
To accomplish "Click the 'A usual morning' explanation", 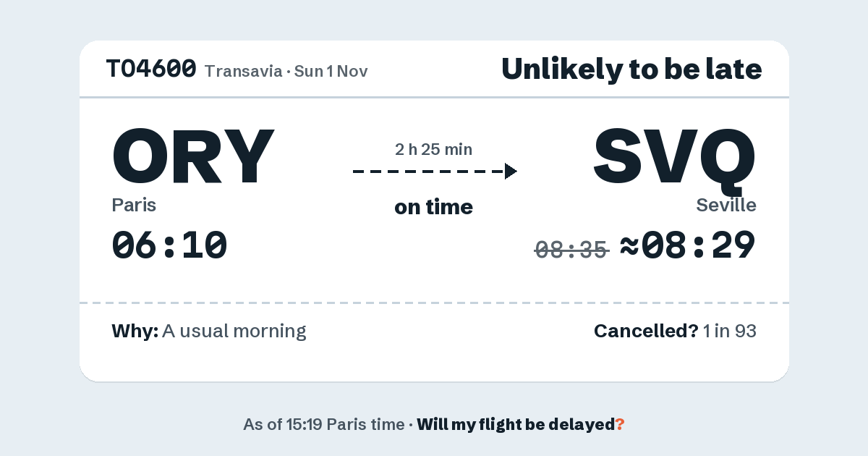I will point(234,332).
